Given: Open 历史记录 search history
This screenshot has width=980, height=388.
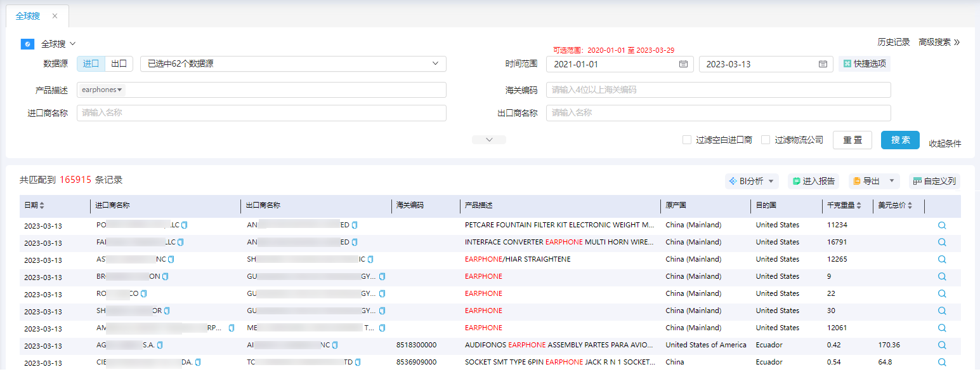Looking at the screenshot, I should [894, 42].
